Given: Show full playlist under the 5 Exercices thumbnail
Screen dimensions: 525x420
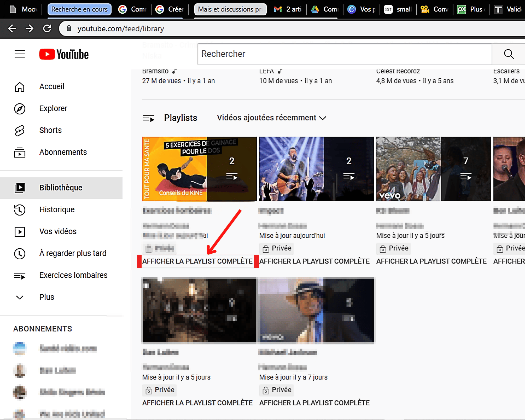Looking at the screenshot, I should tap(197, 261).
